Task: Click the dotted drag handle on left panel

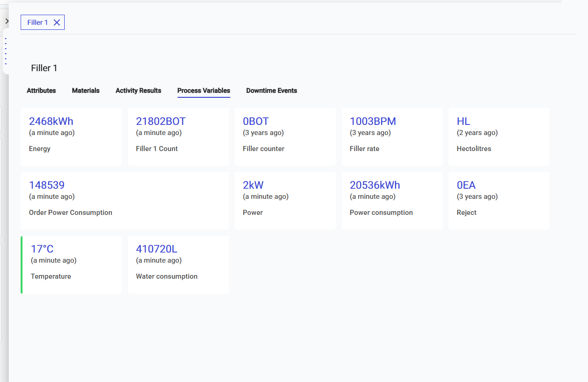Action: pos(6,51)
